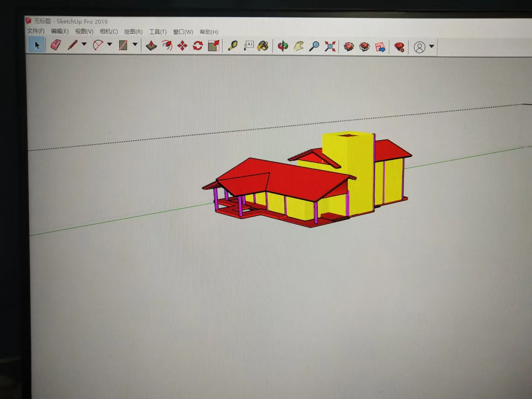Expand the shape tools dropdown arrow
This screenshot has height=399, width=532.
coord(135,46)
